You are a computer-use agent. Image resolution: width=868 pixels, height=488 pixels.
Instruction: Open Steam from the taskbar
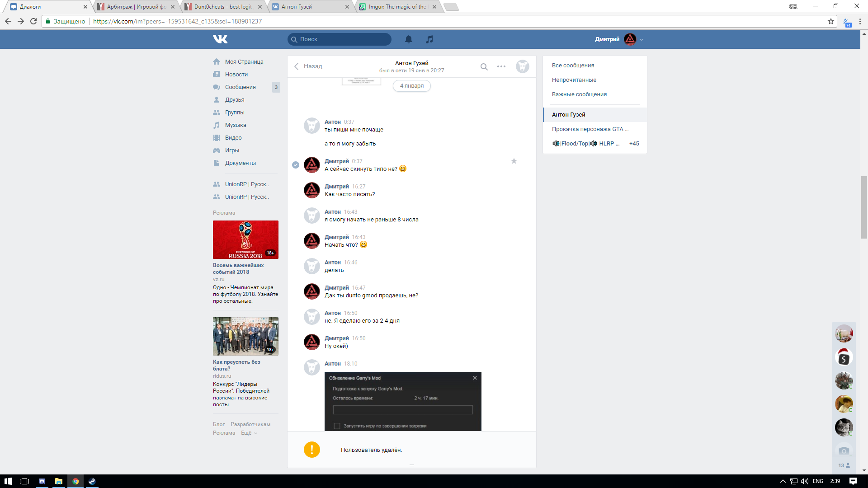coord(92,481)
